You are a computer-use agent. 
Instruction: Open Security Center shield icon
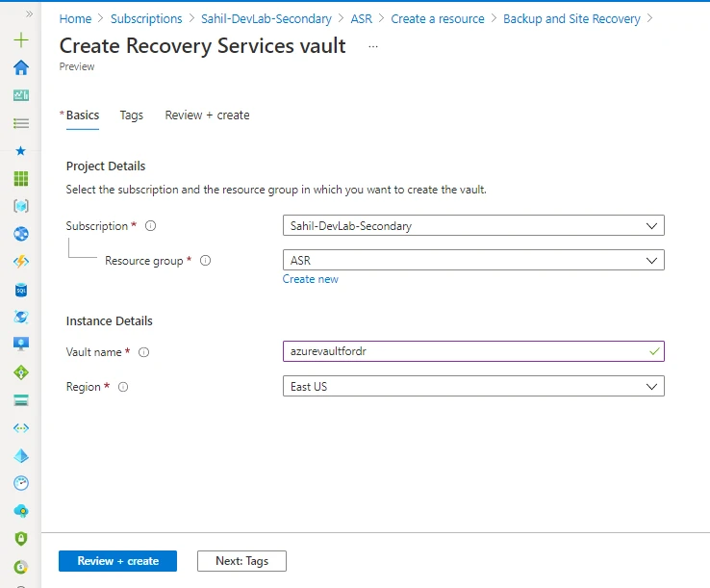pos(21,539)
